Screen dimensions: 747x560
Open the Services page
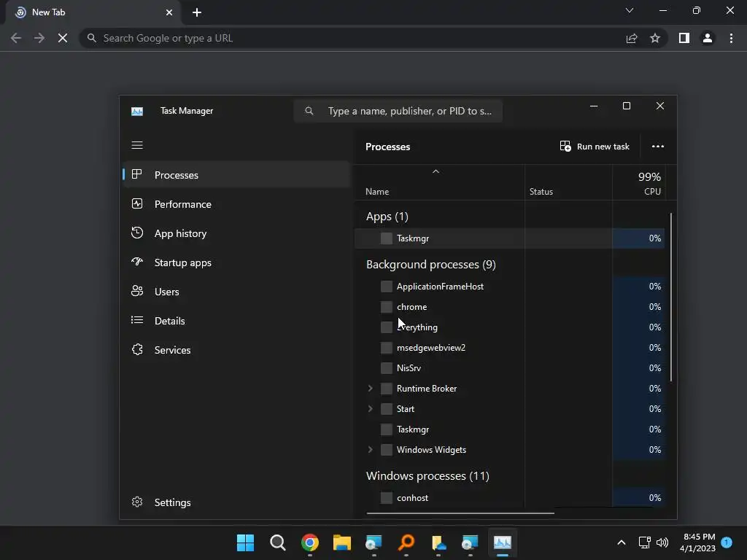[x=237, y=350]
